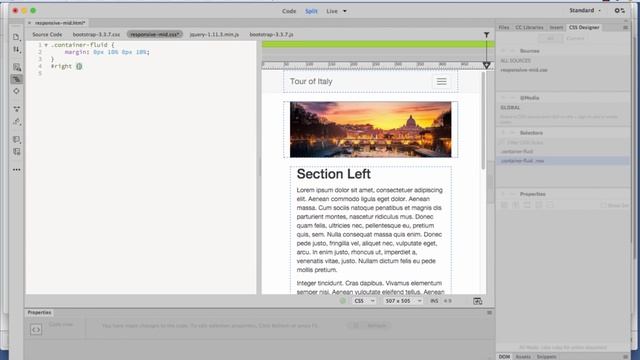This screenshot has height=360, width=640.
Task: Switch to Split view
Action: 311,11
